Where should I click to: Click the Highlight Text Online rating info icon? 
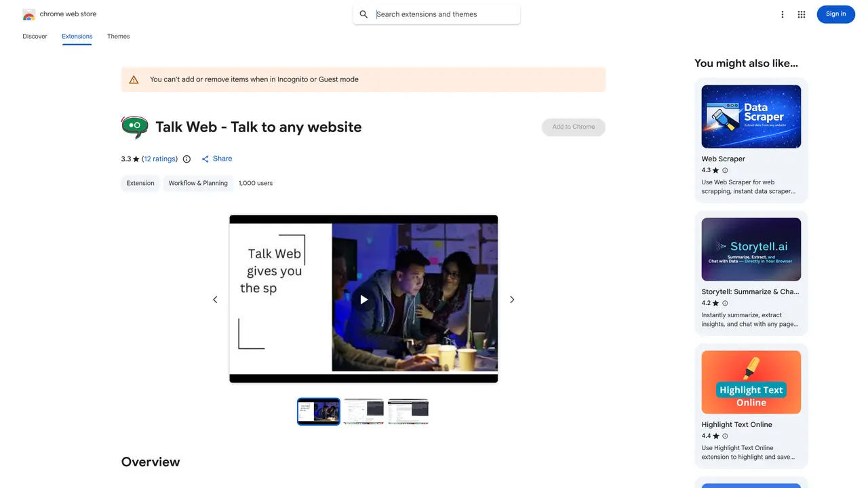point(725,436)
